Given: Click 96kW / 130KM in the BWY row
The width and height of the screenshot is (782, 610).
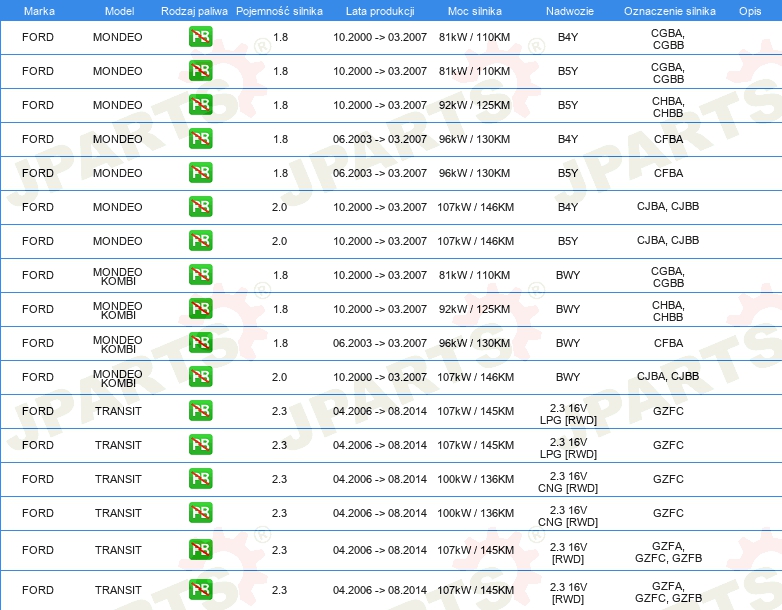Looking at the screenshot, I should click(474, 343).
